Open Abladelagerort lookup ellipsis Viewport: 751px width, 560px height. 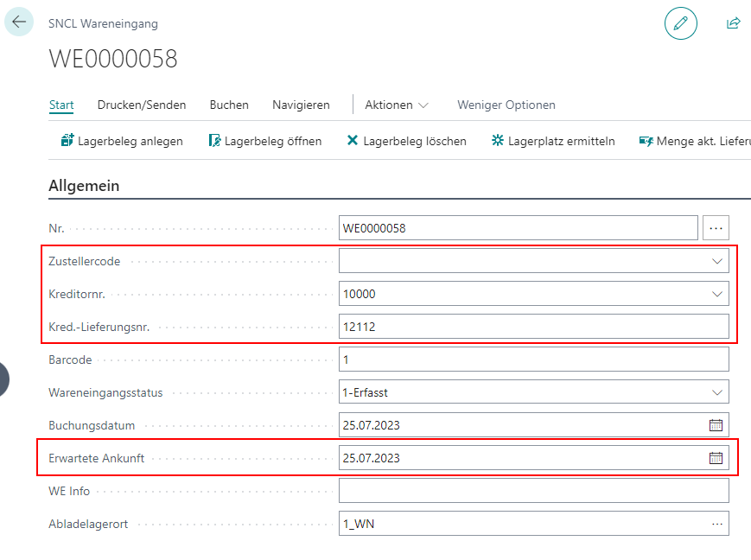pyautogui.click(x=716, y=524)
